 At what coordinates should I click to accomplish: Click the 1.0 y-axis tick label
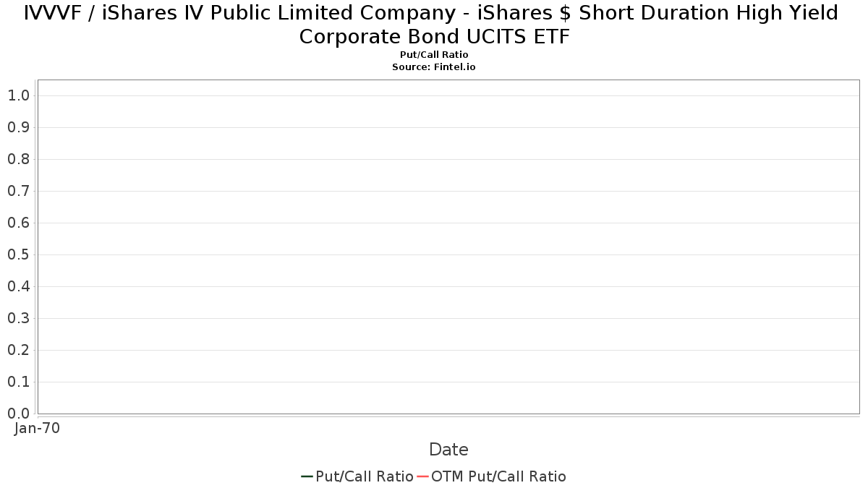(18, 95)
